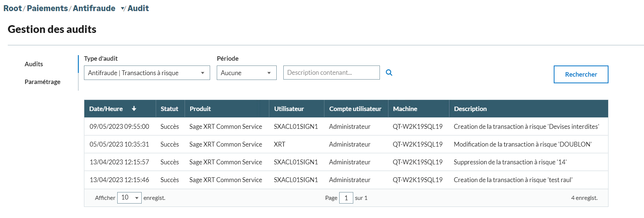Go to Root in the breadcrumb

[13, 8]
